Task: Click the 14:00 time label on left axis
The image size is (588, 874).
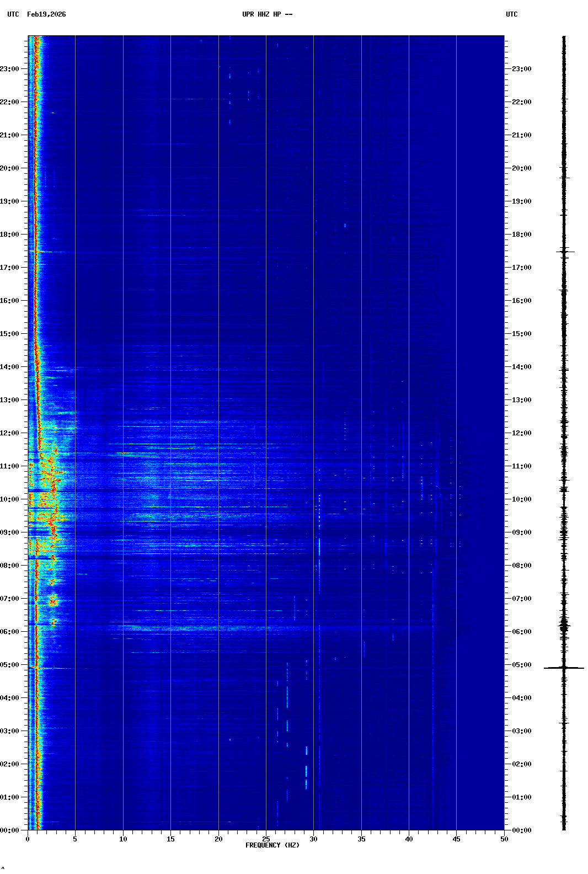Action: pos(10,367)
